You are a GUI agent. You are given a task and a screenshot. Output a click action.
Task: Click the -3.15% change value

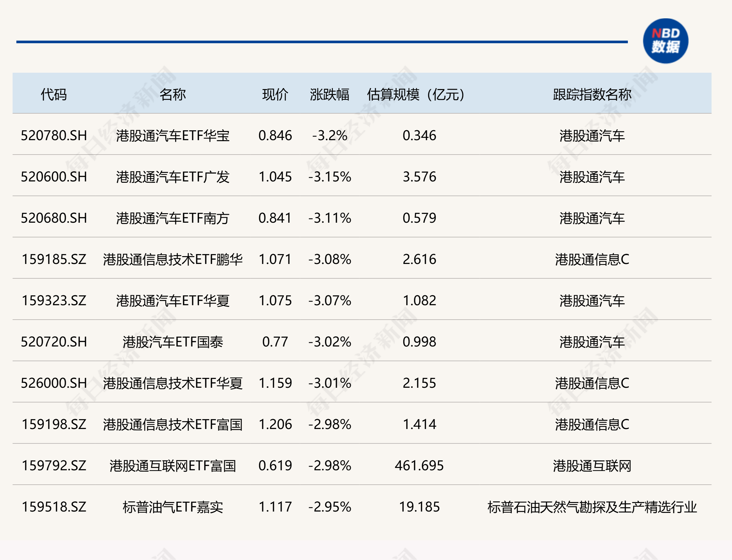(x=330, y=177)
